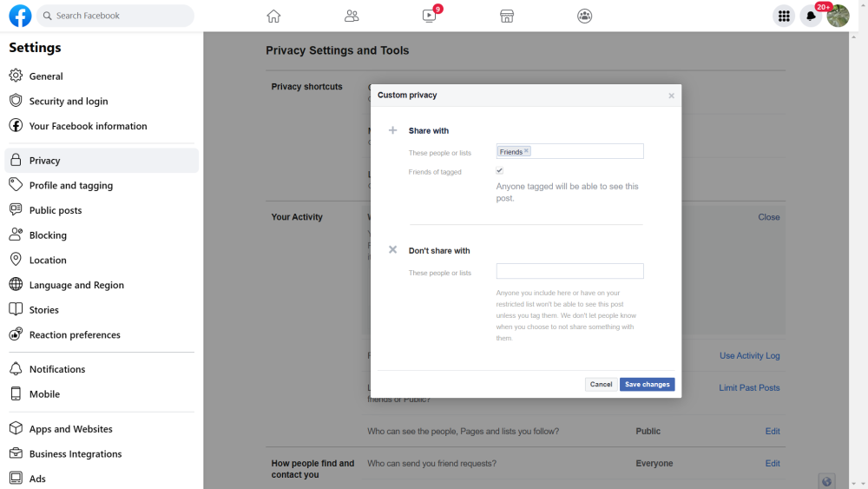Open the Friends icon in top bar
Screen dimensions: 868x489
pyautogui.click(x=352, y=16)
